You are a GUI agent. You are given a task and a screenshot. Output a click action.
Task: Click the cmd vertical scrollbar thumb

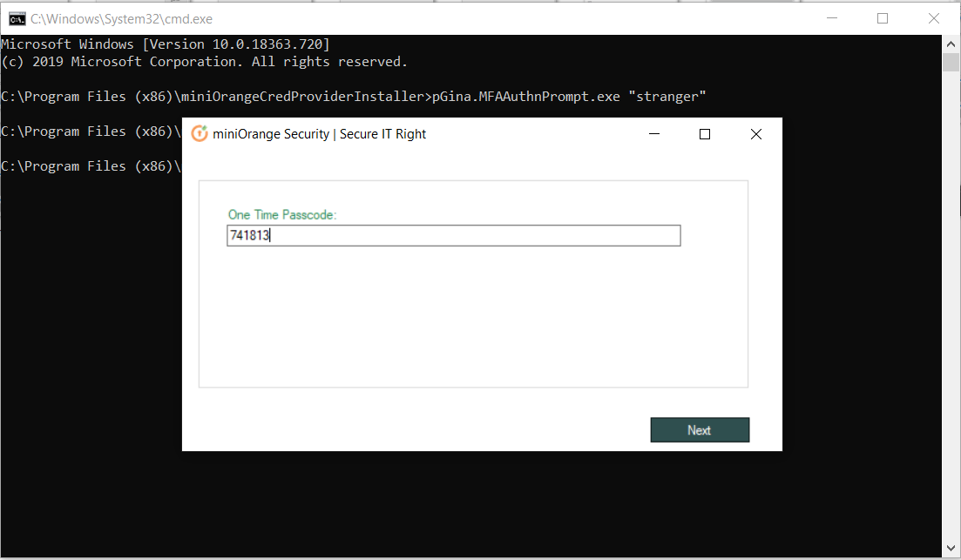coord(951,63)
